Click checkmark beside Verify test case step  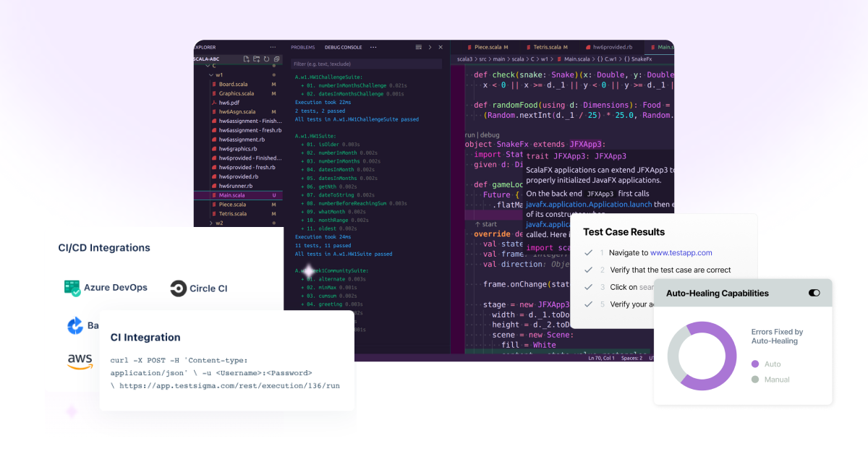[589, 270]
